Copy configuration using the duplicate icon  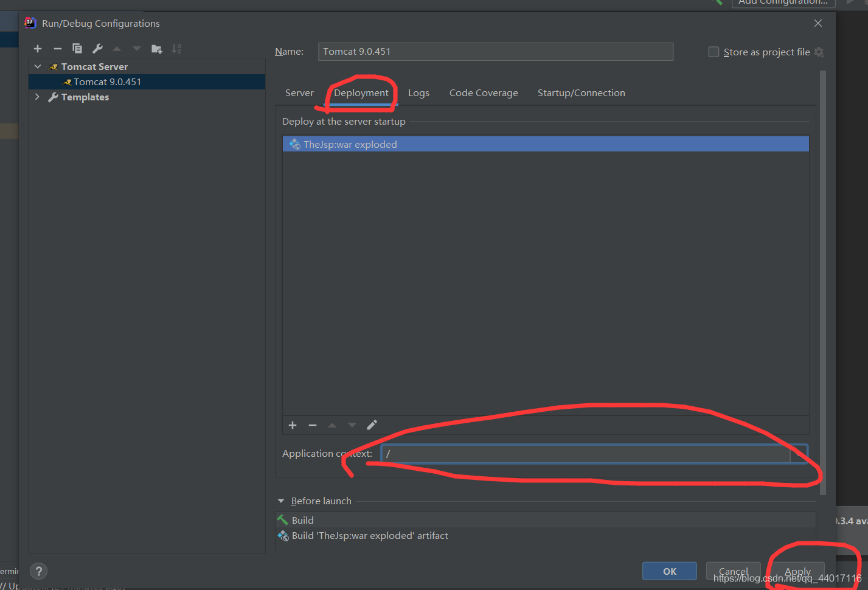(x=77, y=49)
